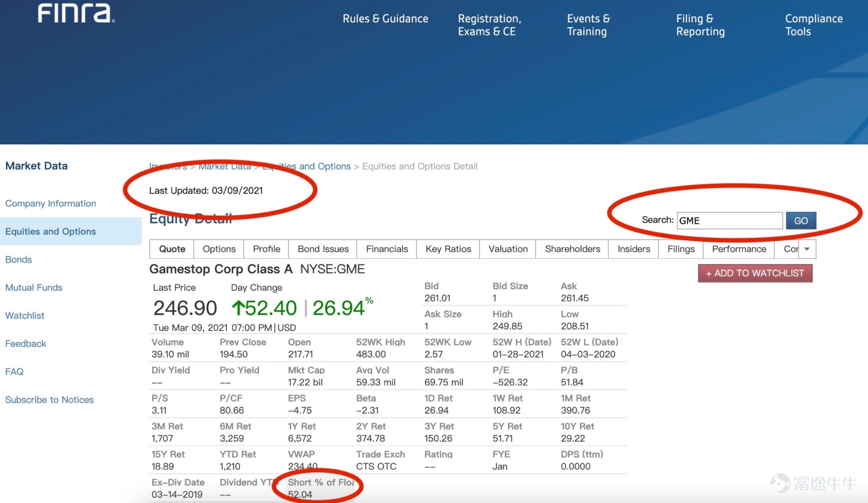Viewport: 868px width, 503px height.
Task: Click the Short % of Float value 52.04
Action: coord(300,494)
